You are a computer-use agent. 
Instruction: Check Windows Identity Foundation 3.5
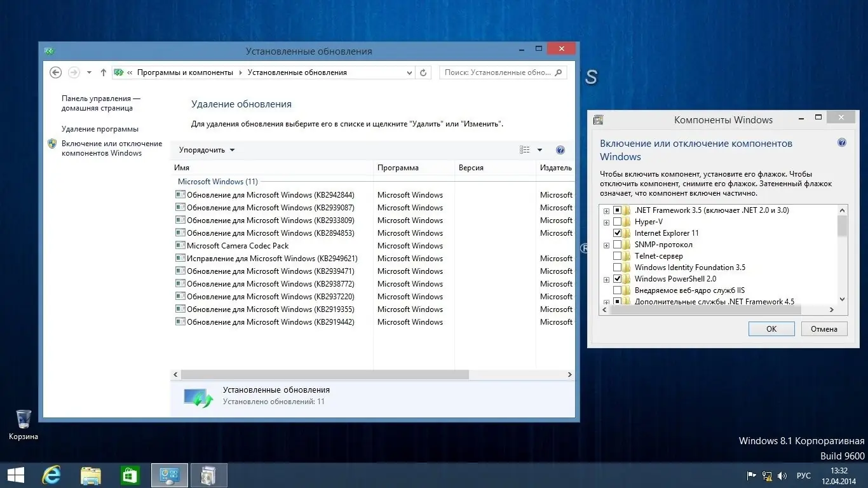[617, 268]
